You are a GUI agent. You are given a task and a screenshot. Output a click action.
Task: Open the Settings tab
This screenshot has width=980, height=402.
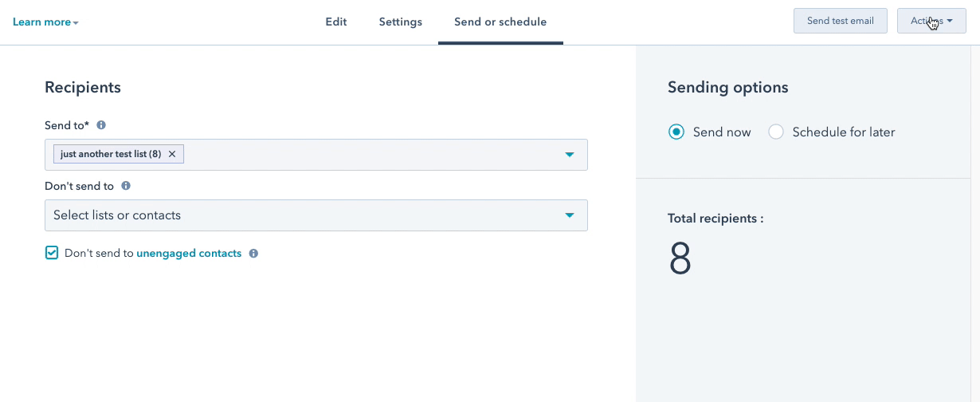401,22
